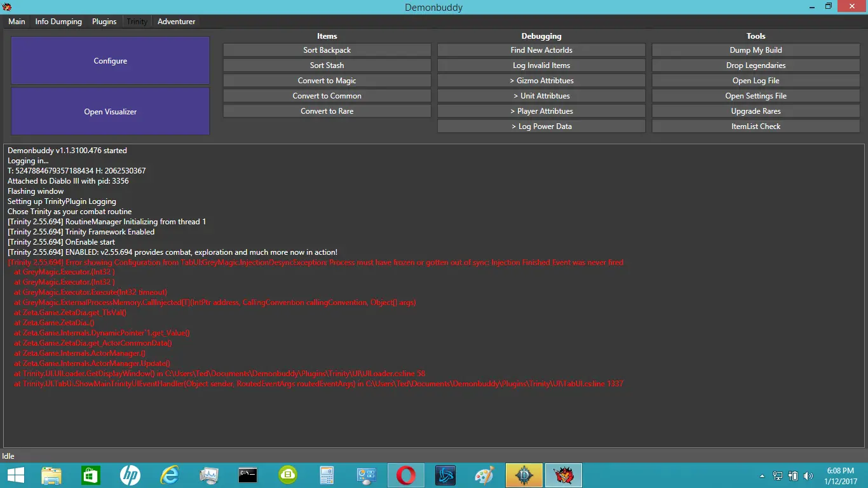This screenshot has width=868, height=488.
Task: Expand the Log Power Data option
Action: [541, 126]
